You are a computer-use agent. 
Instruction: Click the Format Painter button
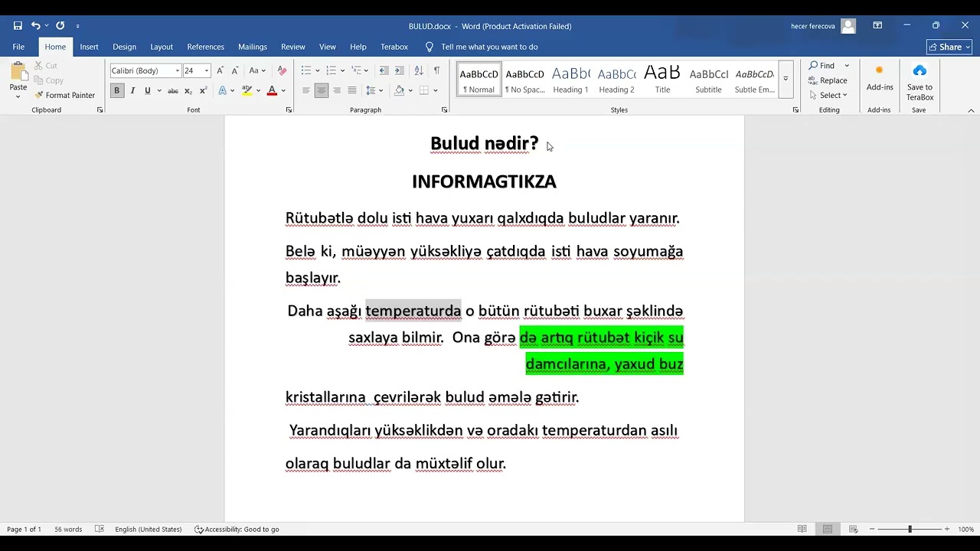[x=64, y=96]
